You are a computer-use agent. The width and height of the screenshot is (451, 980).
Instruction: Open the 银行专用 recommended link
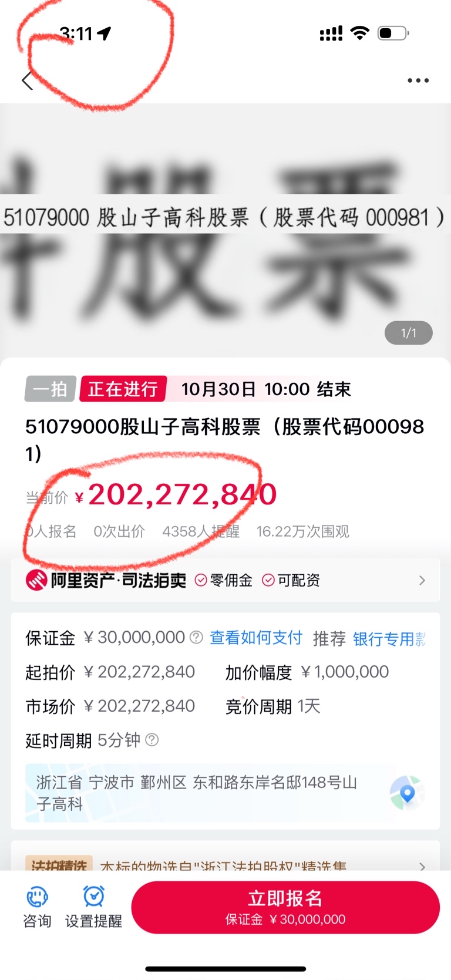coord(389,639)
